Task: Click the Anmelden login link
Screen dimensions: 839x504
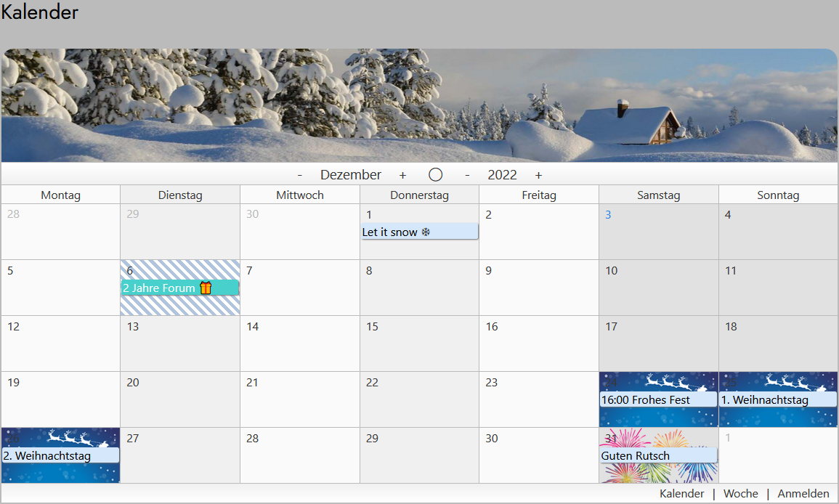Action: (803, 494)
